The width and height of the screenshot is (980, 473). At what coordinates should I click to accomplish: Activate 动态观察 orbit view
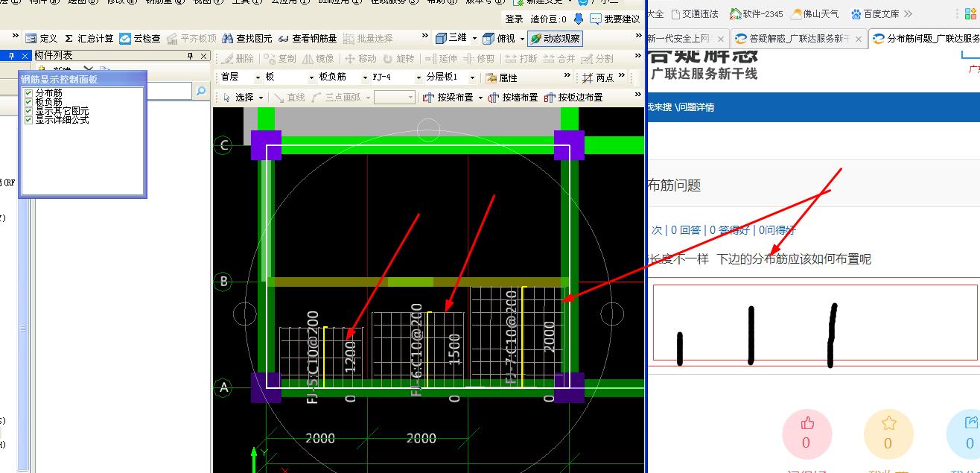tap(556, 38)
